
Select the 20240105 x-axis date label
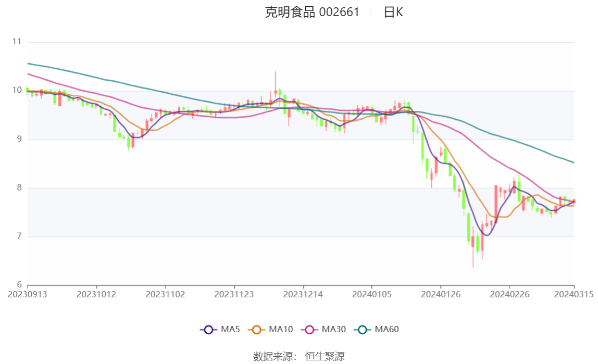pos(372,295)
